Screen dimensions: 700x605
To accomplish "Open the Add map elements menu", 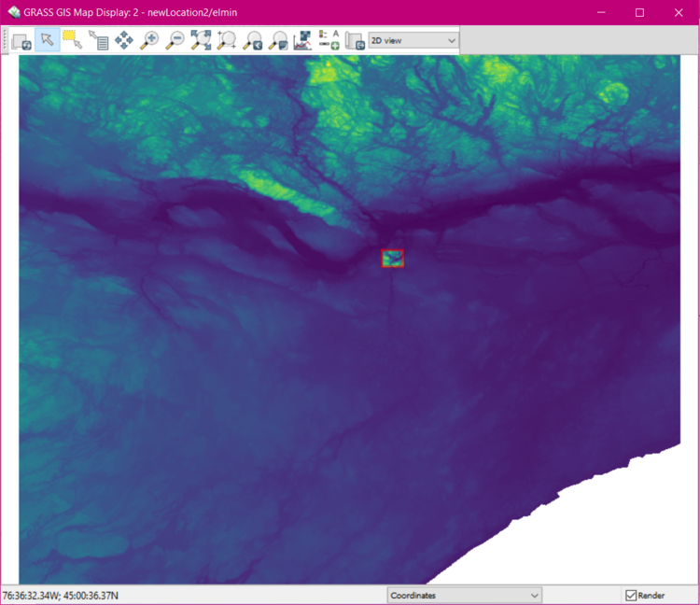I will (x=329, y=40).
